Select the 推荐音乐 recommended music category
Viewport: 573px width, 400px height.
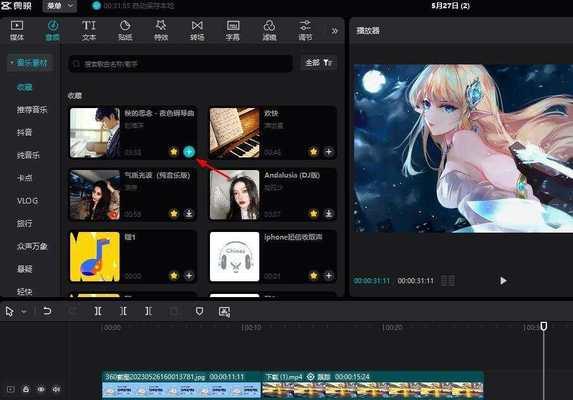point(32,110)
